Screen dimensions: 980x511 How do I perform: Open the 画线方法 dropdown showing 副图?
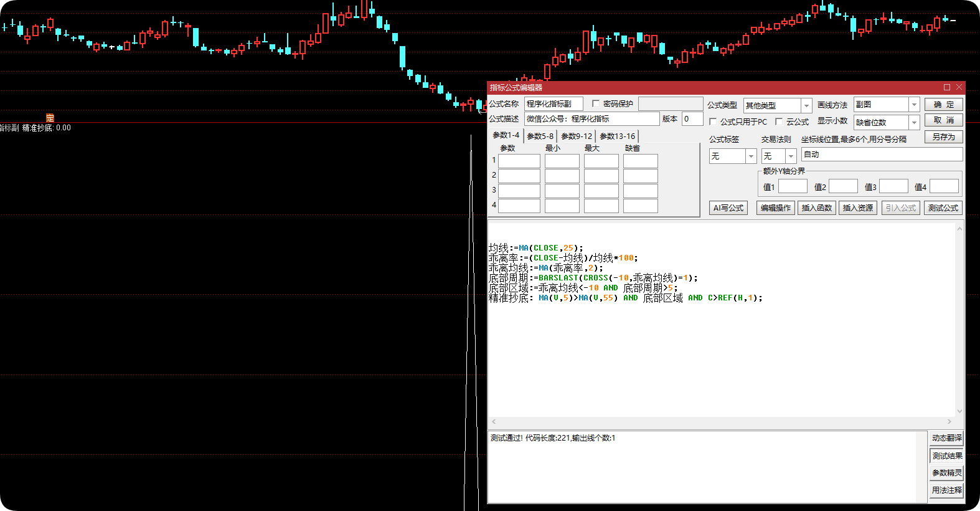[x=914, y=105]
